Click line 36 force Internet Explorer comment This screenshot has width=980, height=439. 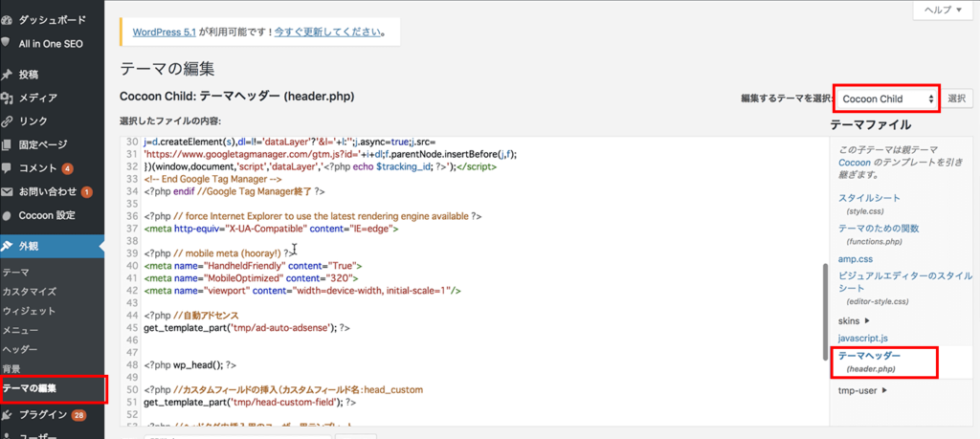313,216
